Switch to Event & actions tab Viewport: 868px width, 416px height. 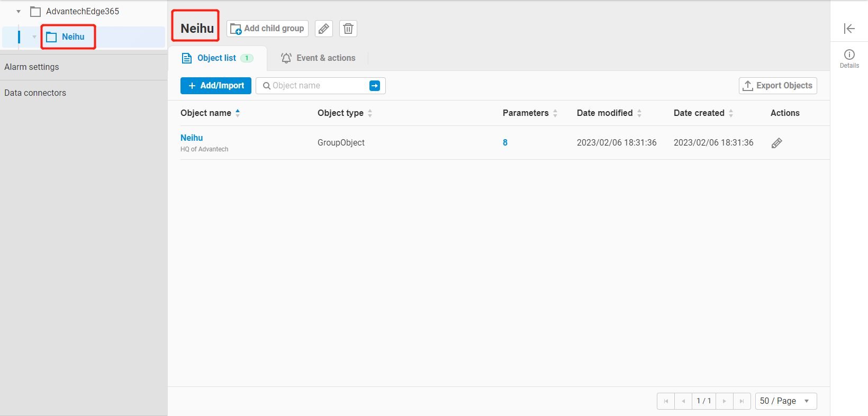(318, 58)
